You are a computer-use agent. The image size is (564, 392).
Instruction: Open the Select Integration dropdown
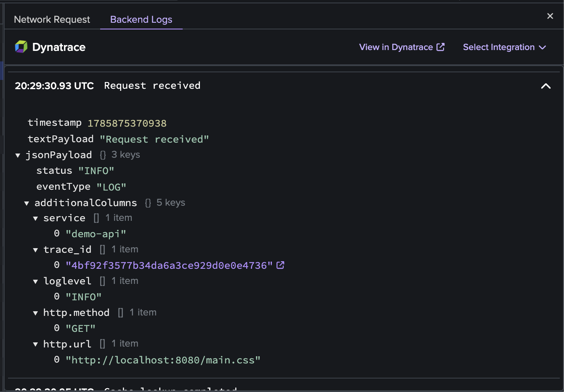pyautogui.click(x=504, y=47)
